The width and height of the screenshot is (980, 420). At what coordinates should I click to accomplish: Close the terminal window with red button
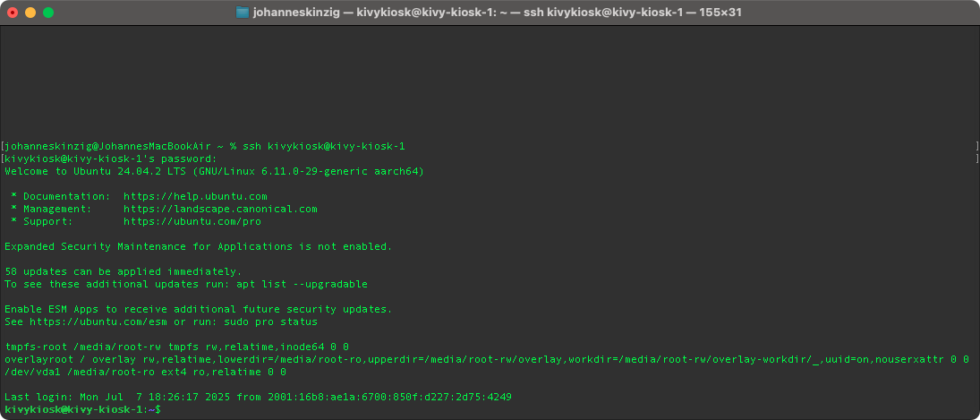[x=13, y=13]
